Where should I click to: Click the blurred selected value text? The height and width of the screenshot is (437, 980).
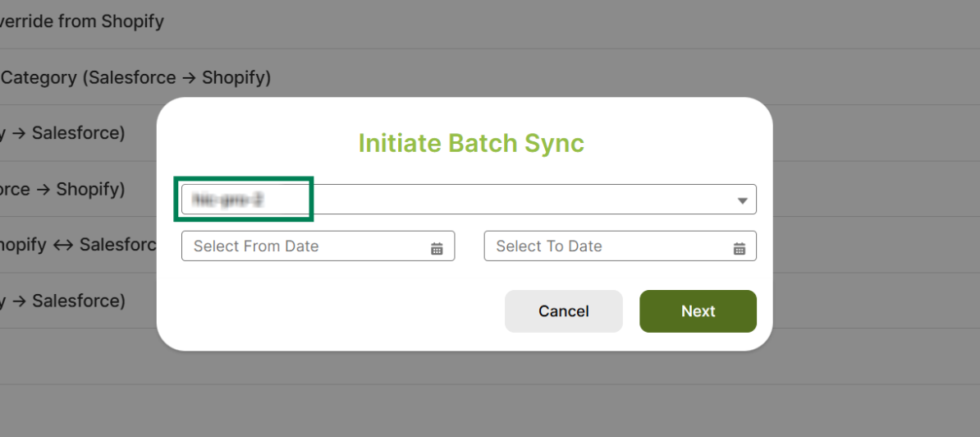(227, 200)
